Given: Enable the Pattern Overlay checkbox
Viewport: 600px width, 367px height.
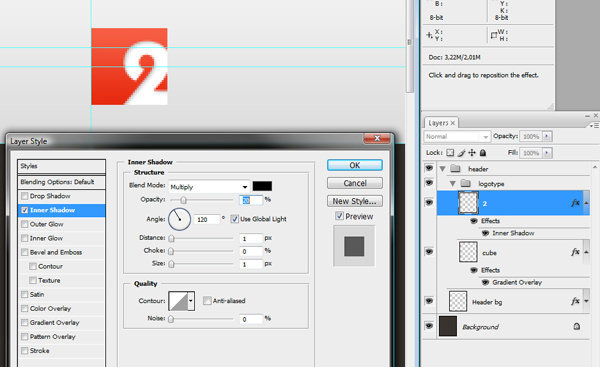Looking at the screenshot, I should point(24,337).
